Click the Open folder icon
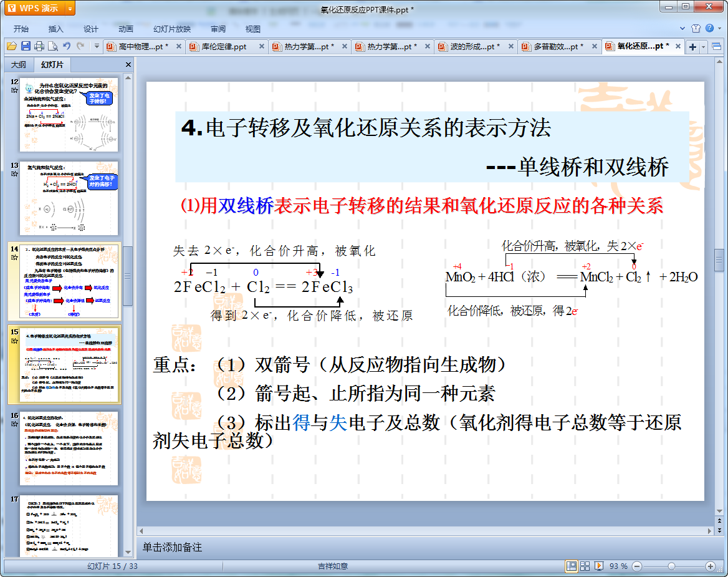The image size is (728, 577). coord(12,46)
